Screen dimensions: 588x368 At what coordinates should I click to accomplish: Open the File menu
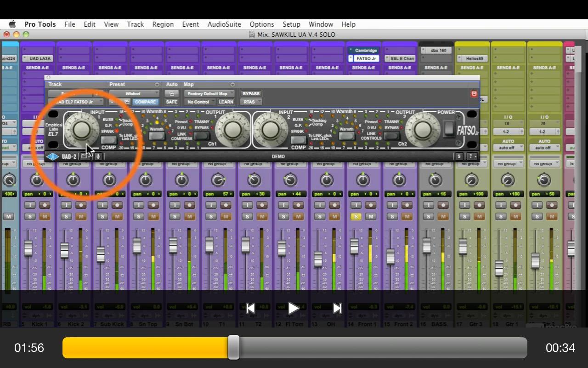(x=70, y=24)
